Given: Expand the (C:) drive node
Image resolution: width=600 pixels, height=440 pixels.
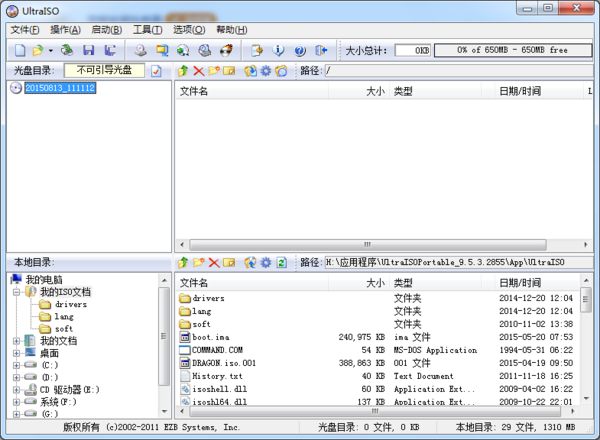Looking at the screenshot, I should click(16, 365).
